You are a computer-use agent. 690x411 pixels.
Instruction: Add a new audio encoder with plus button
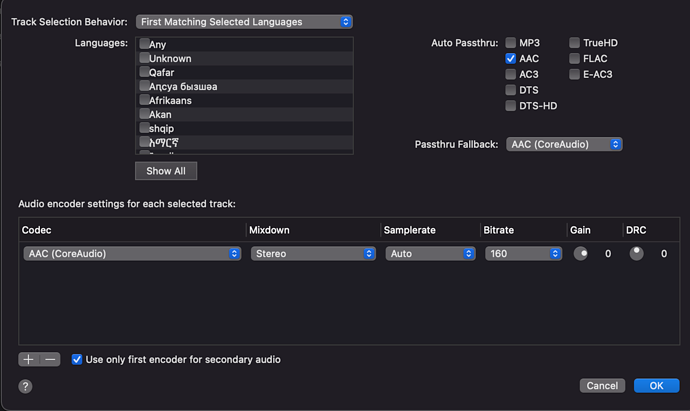tap(29, 359)
